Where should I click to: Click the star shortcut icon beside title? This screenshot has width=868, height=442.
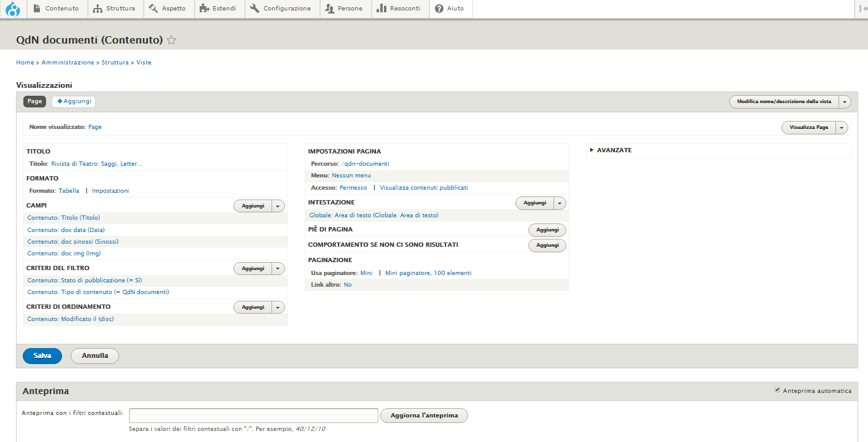click(171, 40)
